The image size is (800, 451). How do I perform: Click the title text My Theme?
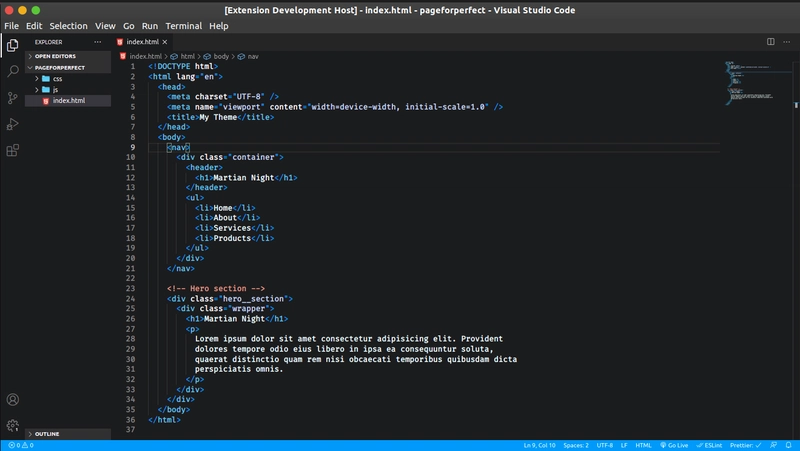[x=218, y=117]
